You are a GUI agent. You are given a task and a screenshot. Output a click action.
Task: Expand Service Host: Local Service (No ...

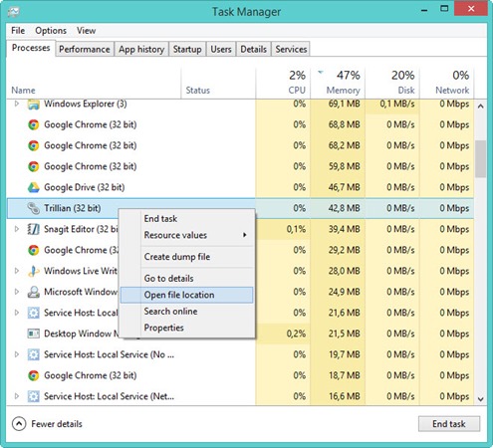17,354
